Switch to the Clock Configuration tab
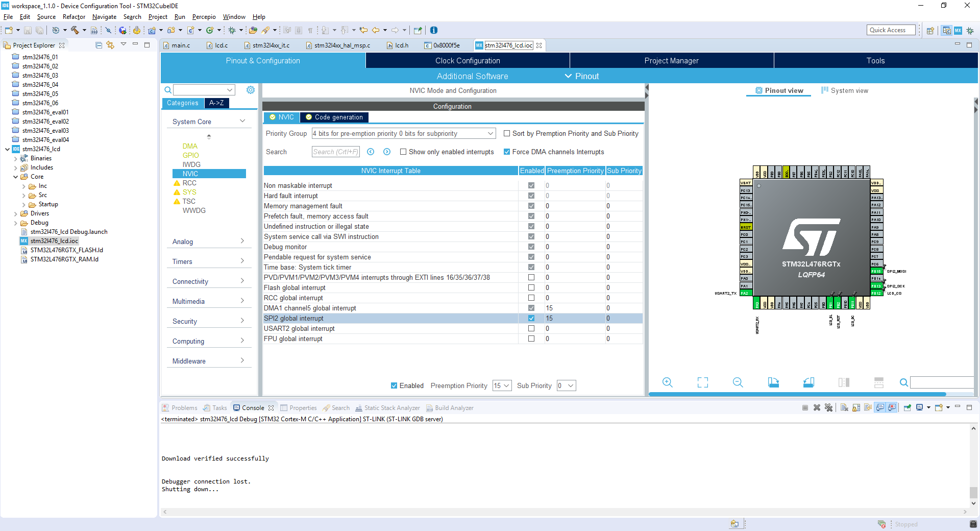This screenshot has height=531, width=980. (468, 60)
